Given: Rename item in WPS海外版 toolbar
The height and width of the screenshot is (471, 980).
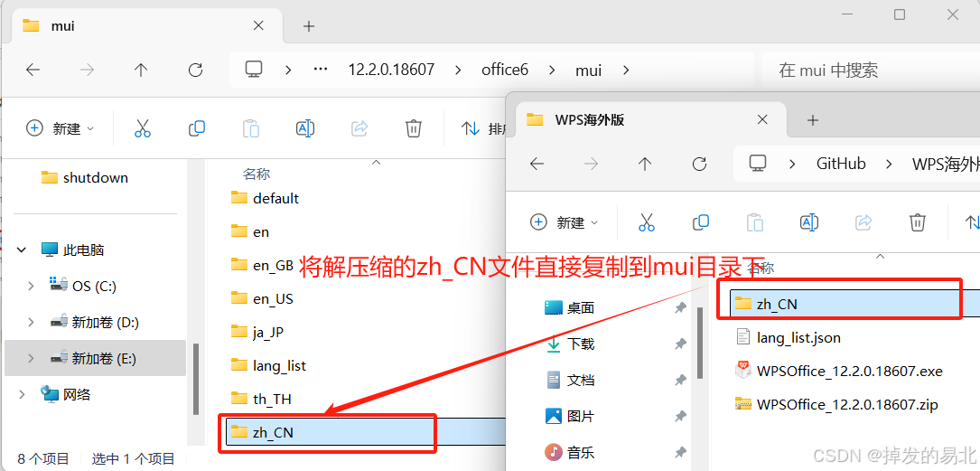Looking at the screenshot, I should point(809,222).
